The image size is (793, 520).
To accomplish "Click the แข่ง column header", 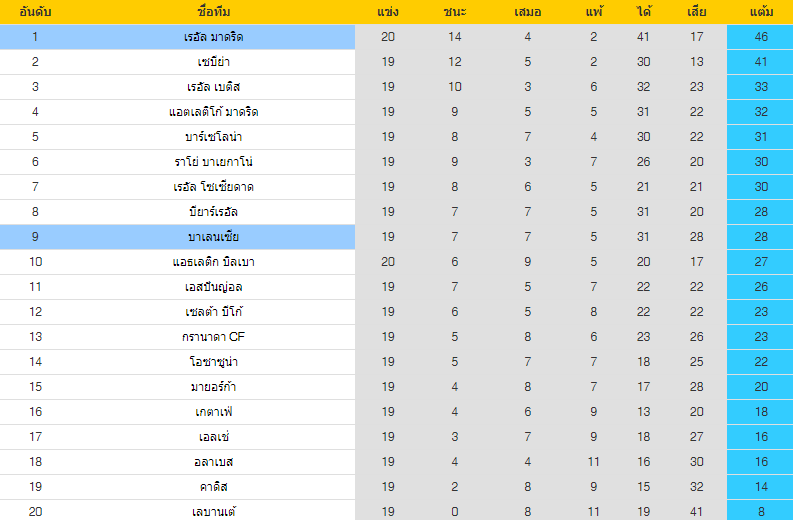I will tap(388, 12).
